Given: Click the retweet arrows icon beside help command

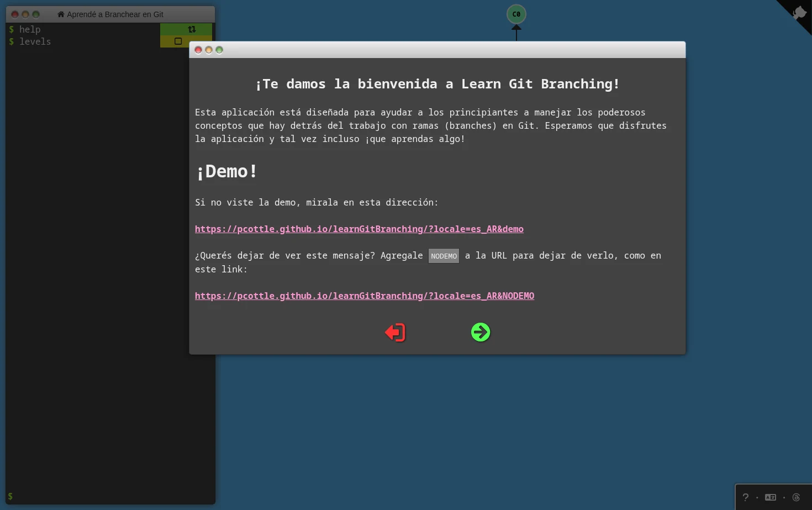Looking at the screenshot, I should [x=192, y=29].
